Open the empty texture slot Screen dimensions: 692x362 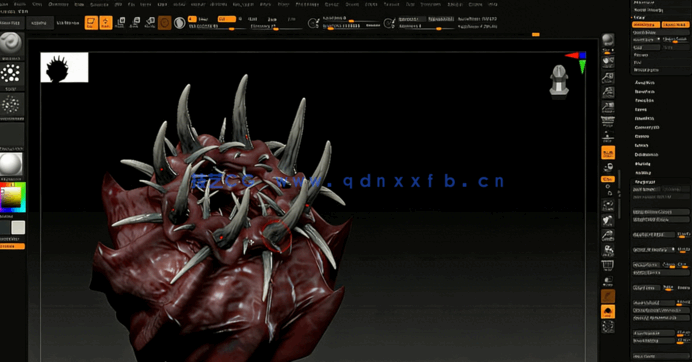(12, 134)
